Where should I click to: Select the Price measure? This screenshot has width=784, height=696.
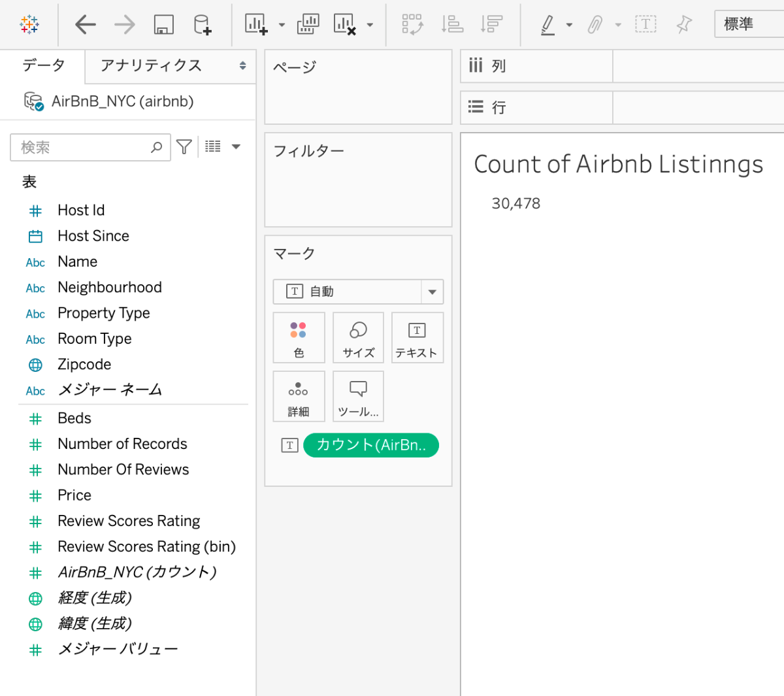[74, 495]
